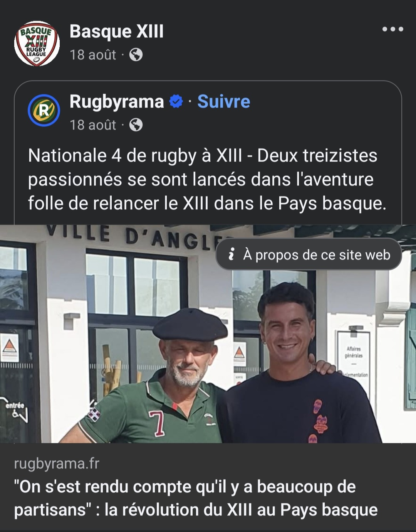
Task: Open the Rugbyrama profile logo
Action: (x=44, y=111)
